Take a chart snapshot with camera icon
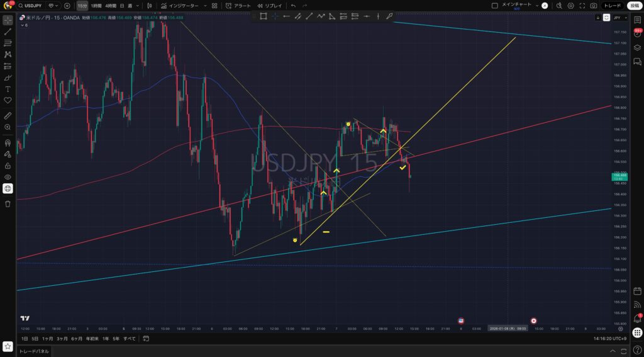 tap(594, 6)
